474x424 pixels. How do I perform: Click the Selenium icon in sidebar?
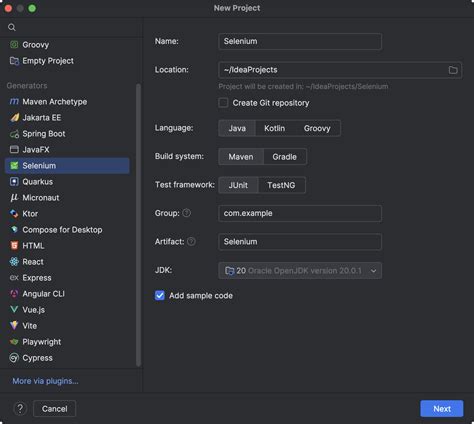point(14,166)
